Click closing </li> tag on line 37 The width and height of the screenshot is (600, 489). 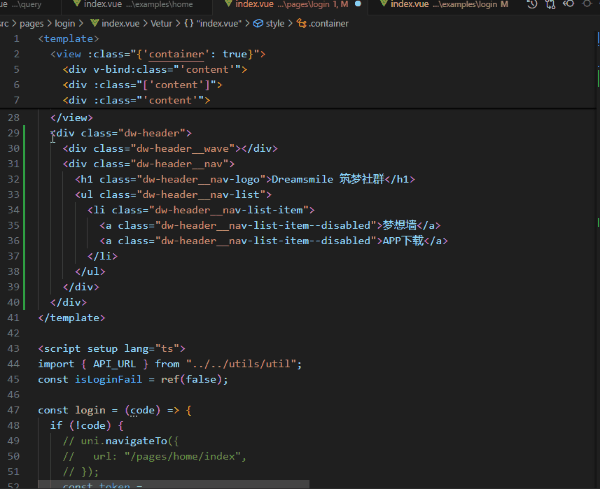pos(103,256)
